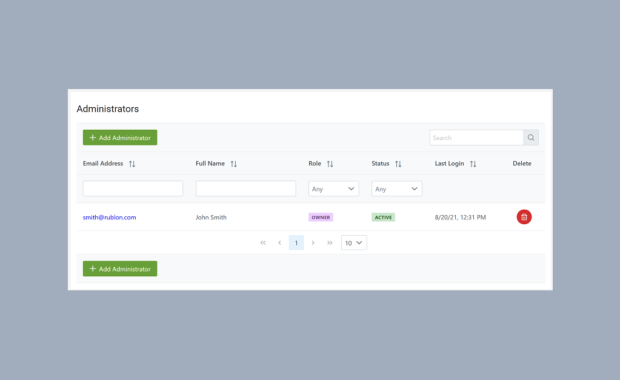Open the Status filter dropdown
620x380 pixels.
397,189
